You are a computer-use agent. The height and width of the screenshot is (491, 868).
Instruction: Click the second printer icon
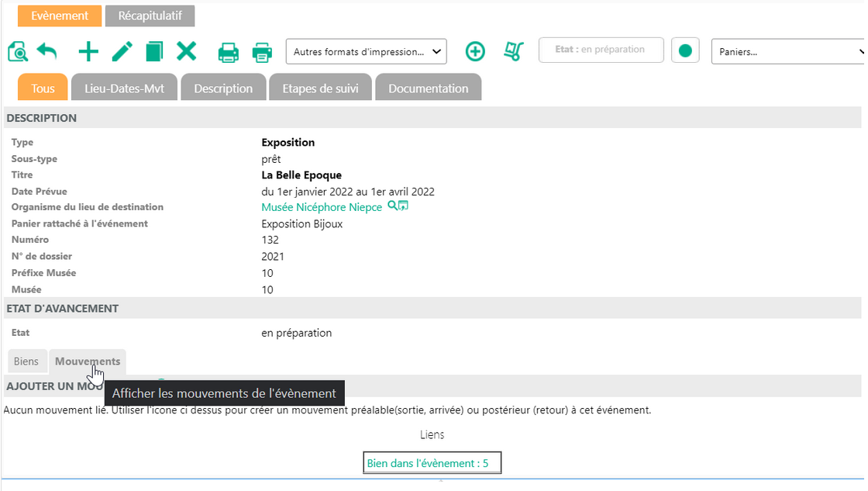pyautogui.click(x=263, y=52)
